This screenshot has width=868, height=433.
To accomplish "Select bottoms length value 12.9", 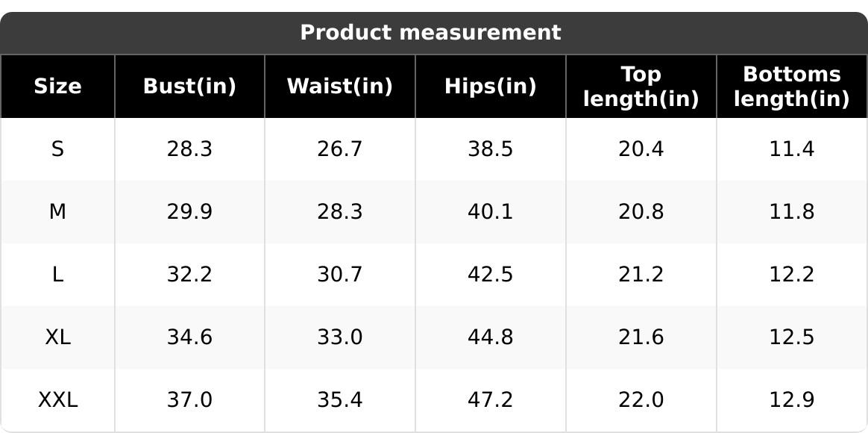I will (792, 399).
